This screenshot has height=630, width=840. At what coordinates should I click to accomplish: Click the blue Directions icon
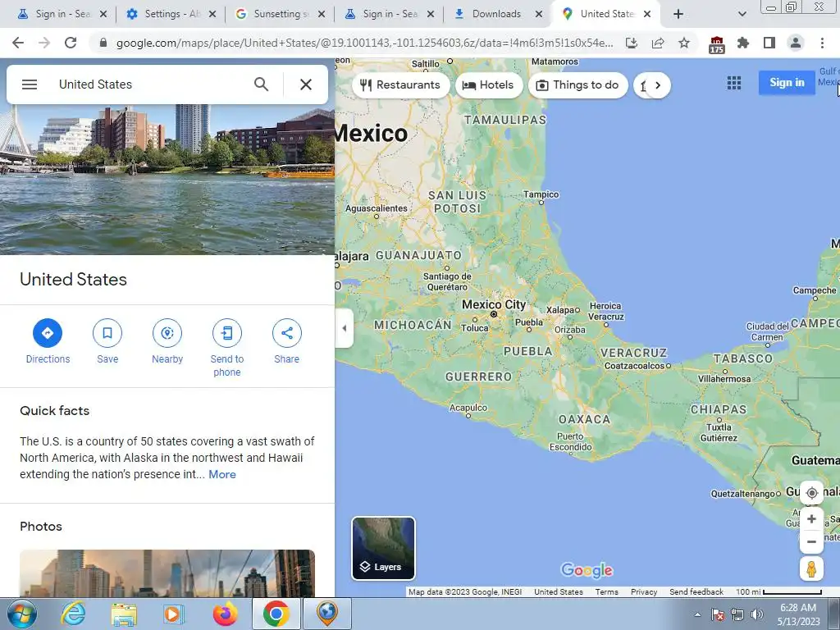47,333
